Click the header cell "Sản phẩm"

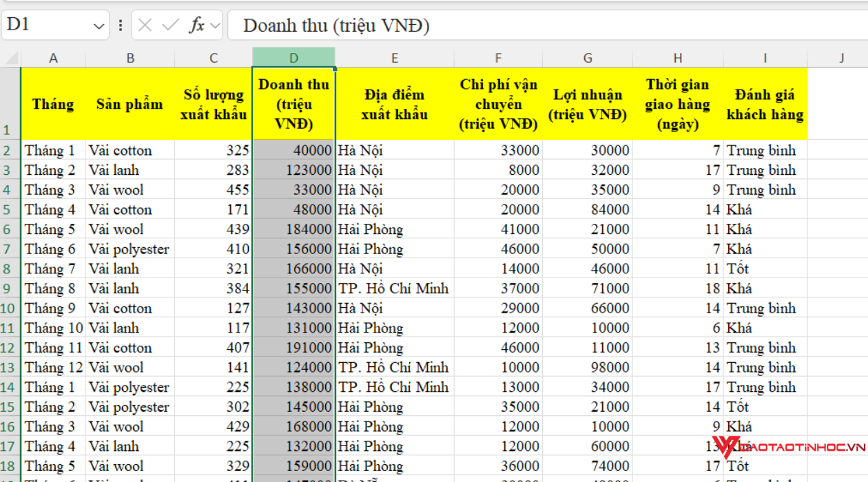pos(130,104)
